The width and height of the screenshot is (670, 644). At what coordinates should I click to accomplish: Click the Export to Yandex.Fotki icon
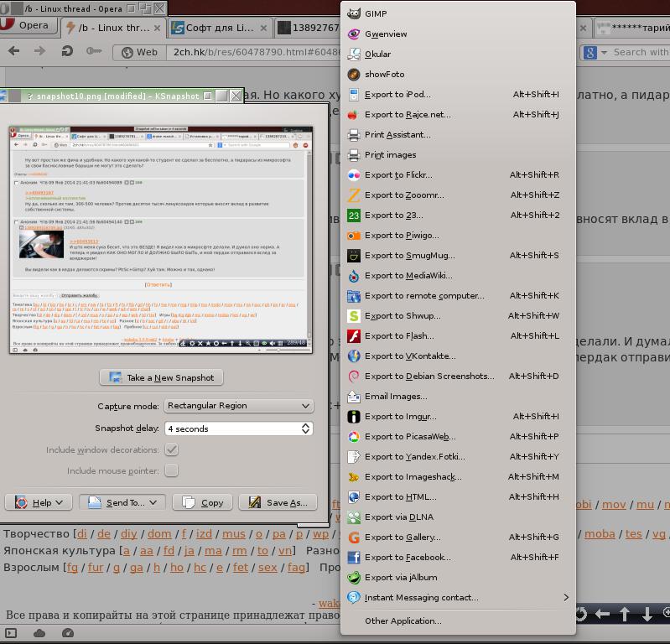pos(354,456)
